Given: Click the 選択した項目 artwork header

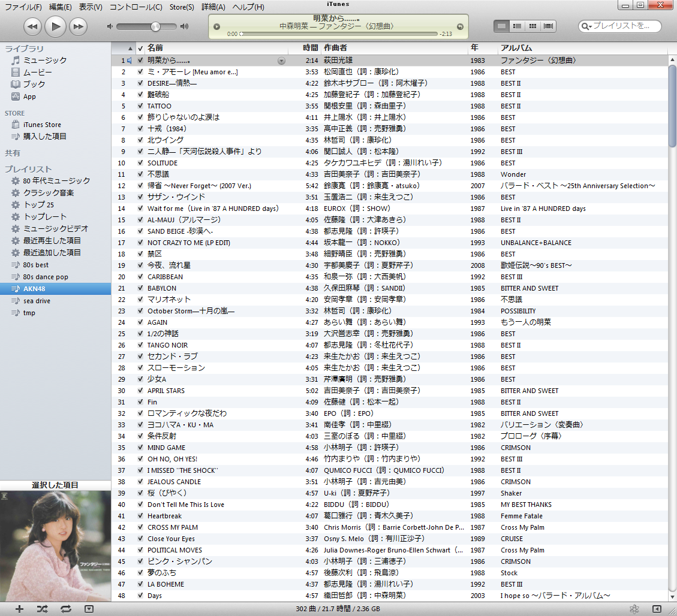Looking at the screenshot, I should [55, 485].
